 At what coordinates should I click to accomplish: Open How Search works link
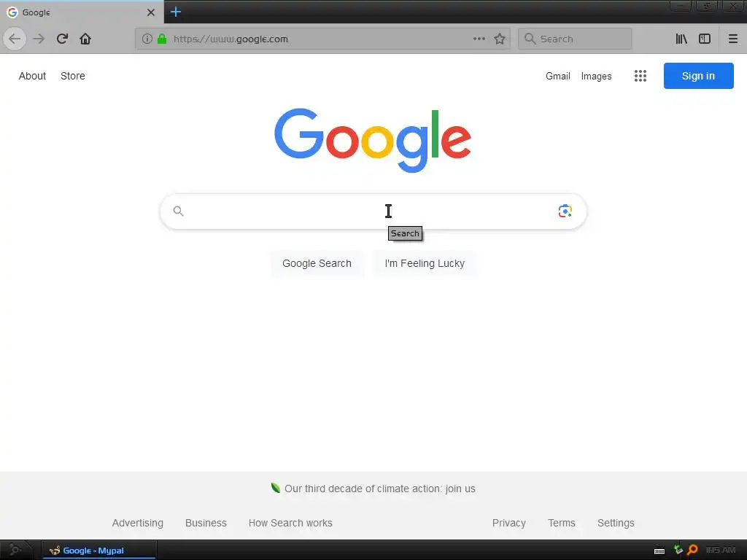(x=290, y=523)
